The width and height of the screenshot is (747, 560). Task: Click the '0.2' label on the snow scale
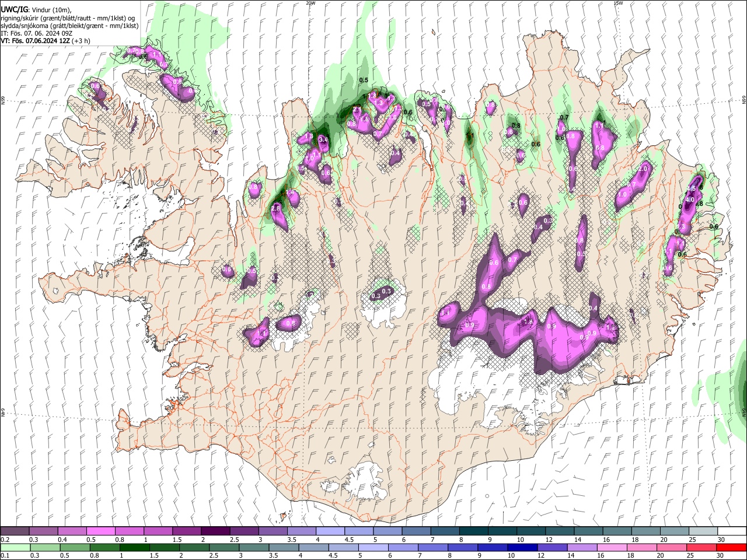pos(4,540)
